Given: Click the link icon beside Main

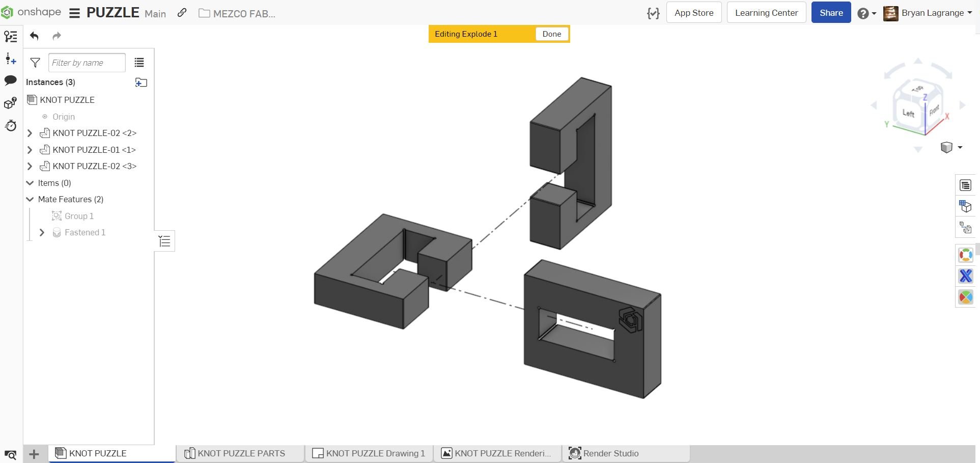Looking at the screenshot, I should click(x=182, y=13).
